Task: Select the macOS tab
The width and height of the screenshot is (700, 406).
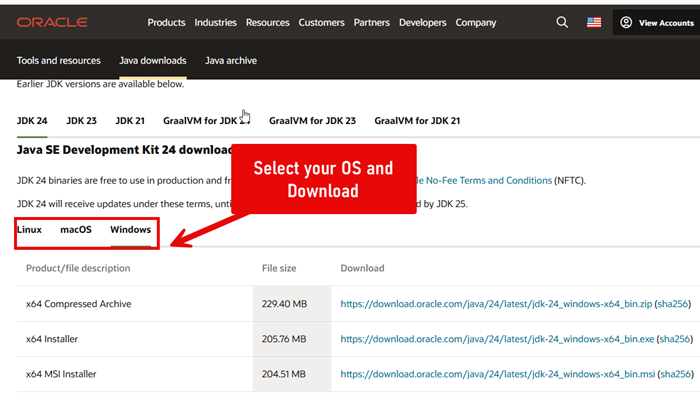Action: (76, 230)
